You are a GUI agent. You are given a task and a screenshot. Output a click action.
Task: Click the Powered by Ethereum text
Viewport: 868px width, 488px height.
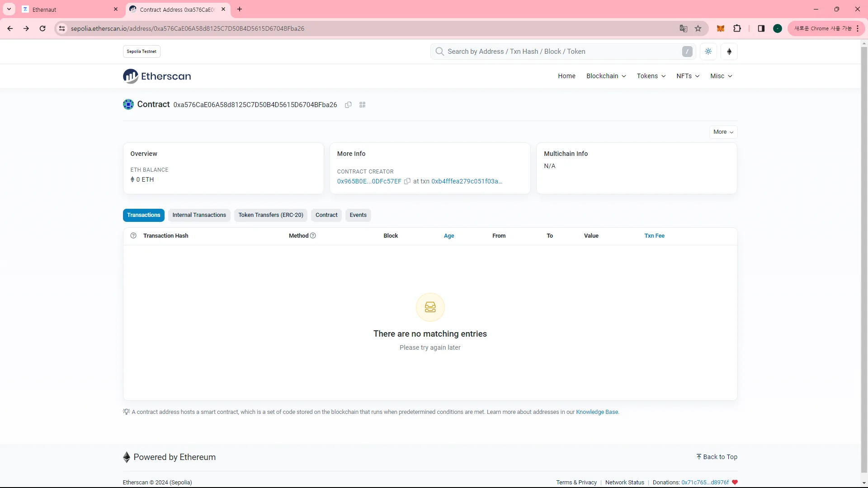point(175,457)
